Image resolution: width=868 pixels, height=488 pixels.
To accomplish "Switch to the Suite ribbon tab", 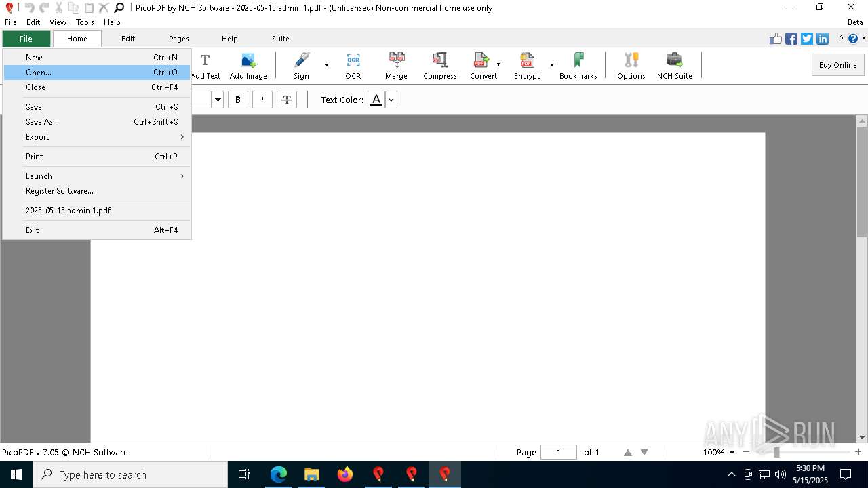I will (281, 39).
